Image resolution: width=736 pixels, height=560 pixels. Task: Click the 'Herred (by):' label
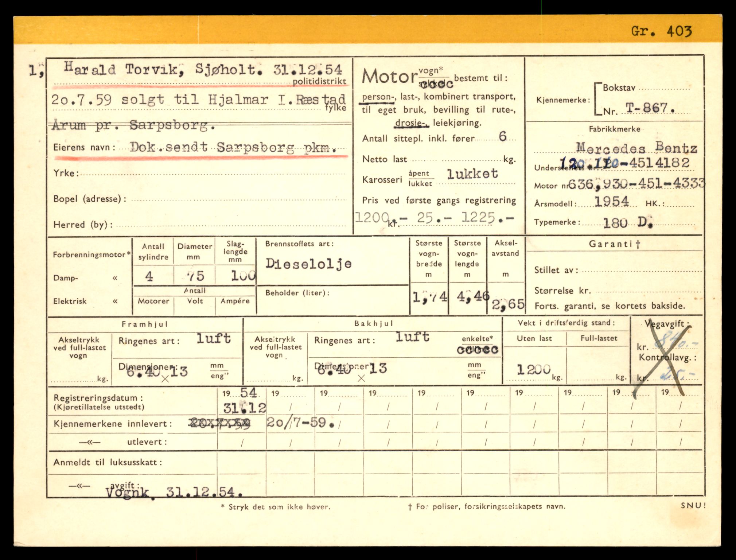(x=83, y=225)
